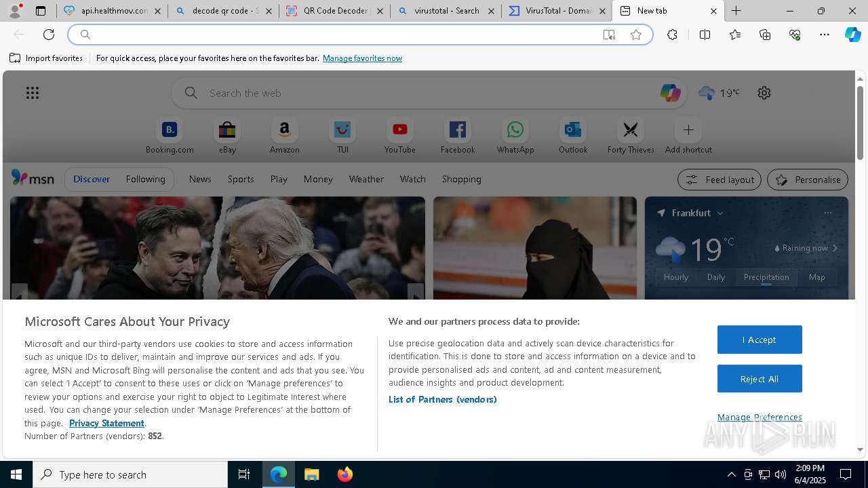Open the TUI shortcut

click(x=342, y=136)
